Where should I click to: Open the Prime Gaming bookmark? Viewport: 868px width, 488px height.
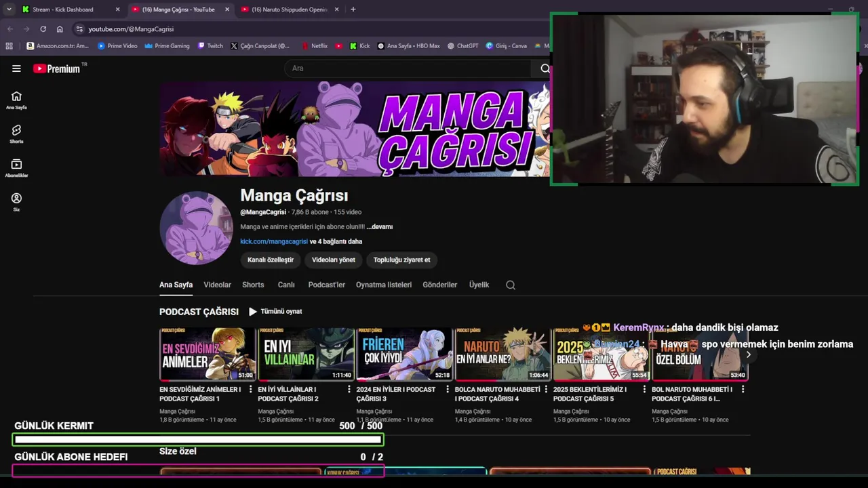click(x=167, y=46)
